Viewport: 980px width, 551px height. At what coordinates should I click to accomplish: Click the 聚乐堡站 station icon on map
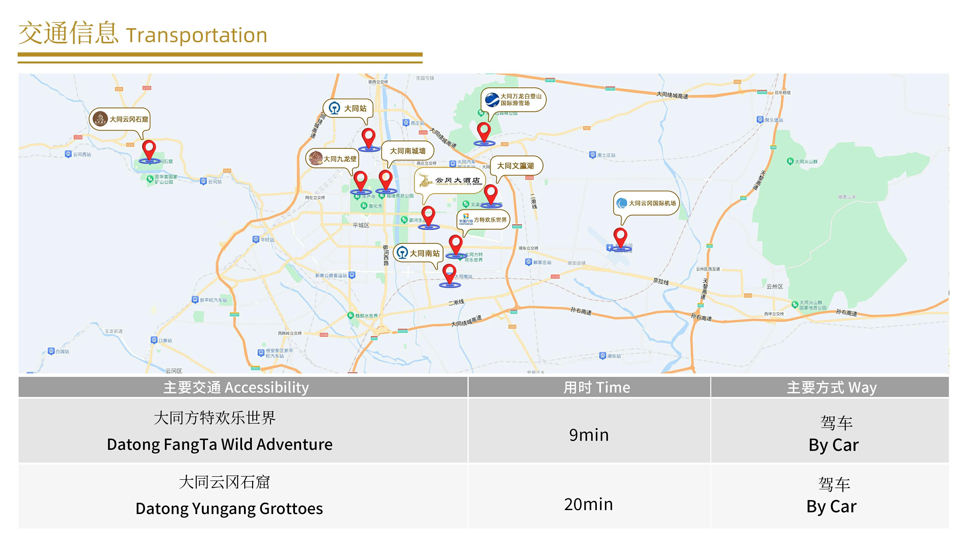[760, 120]
